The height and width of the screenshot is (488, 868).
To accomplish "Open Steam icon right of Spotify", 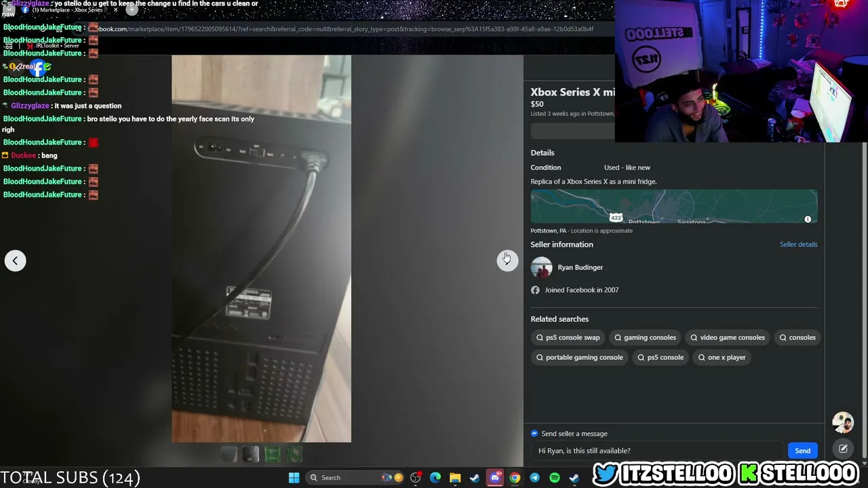I will (574, 478).
